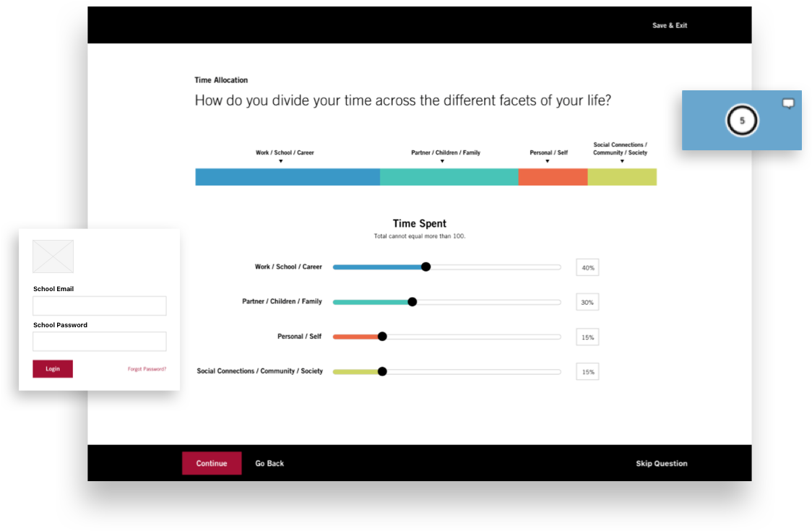
Task: Click the Login button
Action: [53, 369]
